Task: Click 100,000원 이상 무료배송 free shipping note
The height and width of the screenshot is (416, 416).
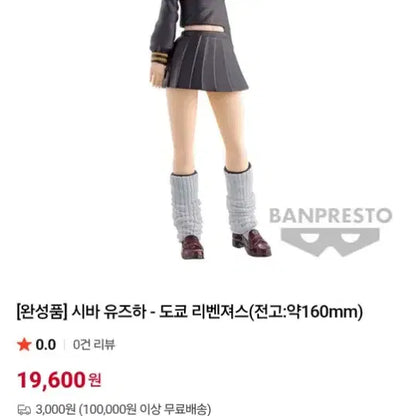Action: pyautogui.click(x=145, y=409)
